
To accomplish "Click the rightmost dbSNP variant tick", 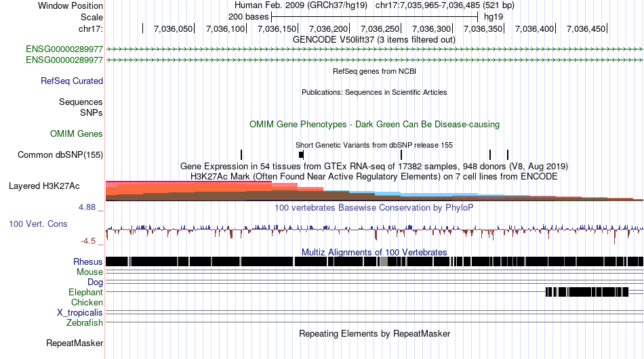I will [x=508, y=154].
